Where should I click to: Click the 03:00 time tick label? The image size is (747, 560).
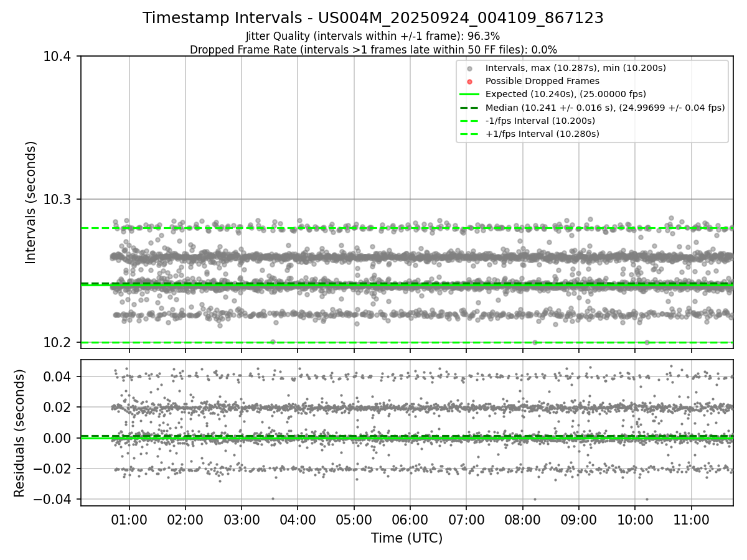click(242, 519)
